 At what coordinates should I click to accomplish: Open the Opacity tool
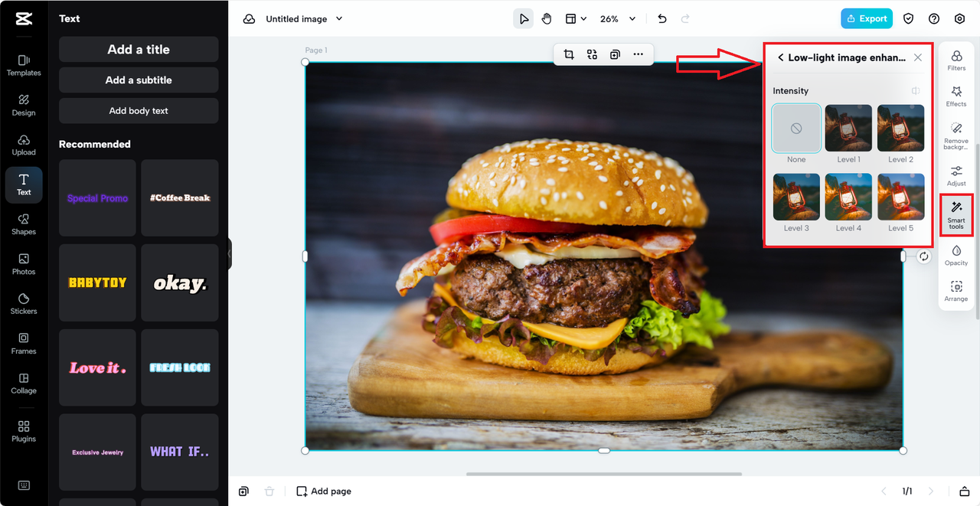point(956,256)
